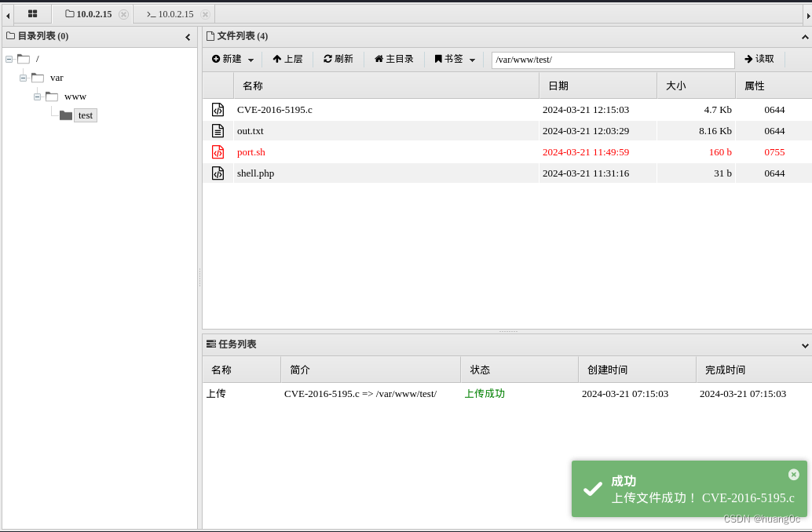Click date 2024-03-21 12:15:03
812x532 pixels.
[586, 110]
